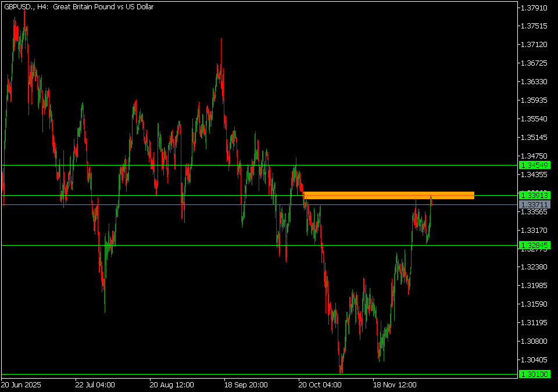Click the gray 1.33711 current price label
Image resolution: width=558 pixels, height=392 pixels.
[x=535, y=205]
